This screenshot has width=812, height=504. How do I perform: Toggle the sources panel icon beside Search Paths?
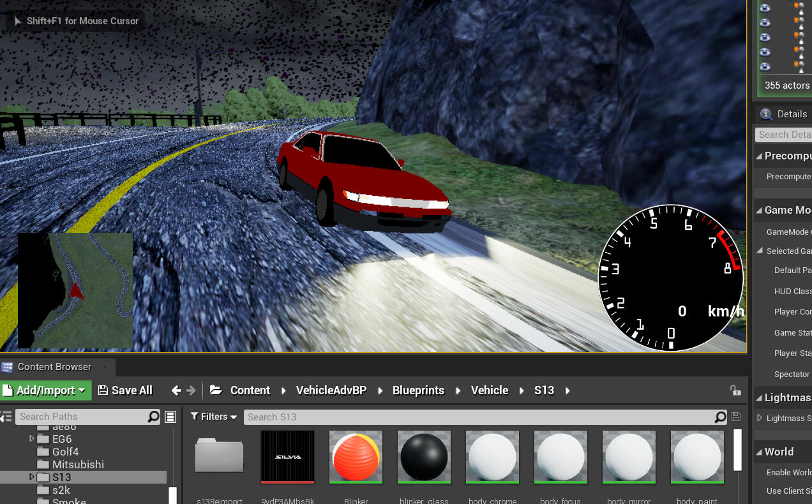6,417
